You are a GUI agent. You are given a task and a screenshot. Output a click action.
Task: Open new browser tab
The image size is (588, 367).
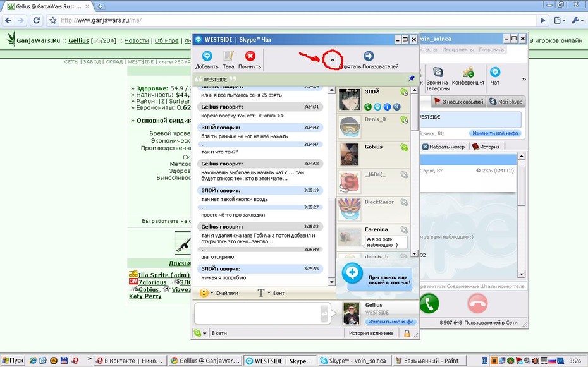(x=100, y=6)
